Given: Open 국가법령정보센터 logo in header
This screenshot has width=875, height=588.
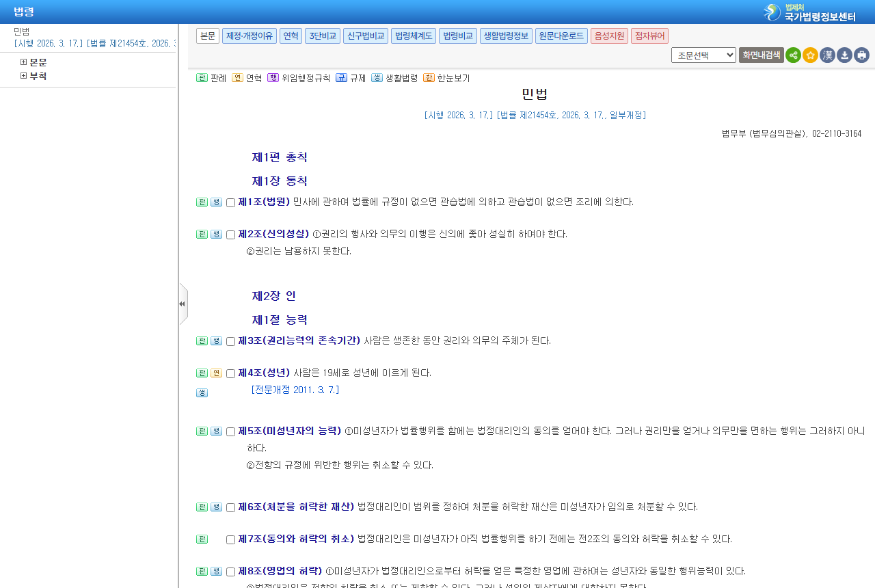Looking at the screenshot, I should point(810,12).
